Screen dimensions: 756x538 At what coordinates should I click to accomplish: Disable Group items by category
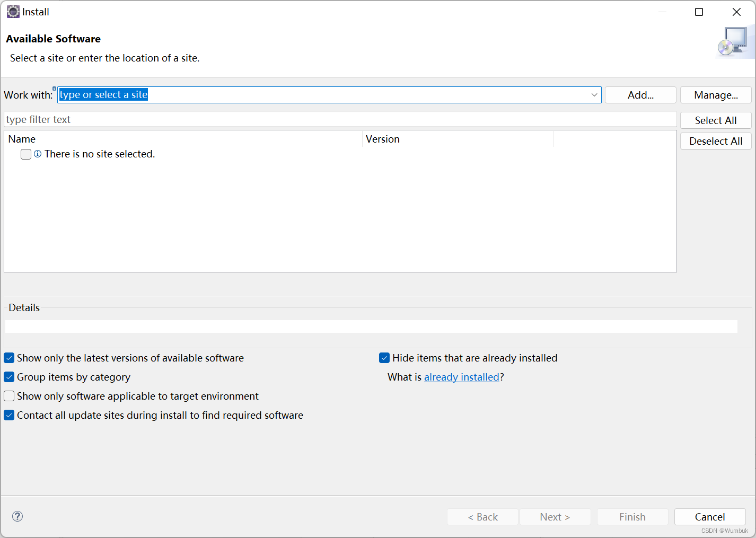click(9, 377)
